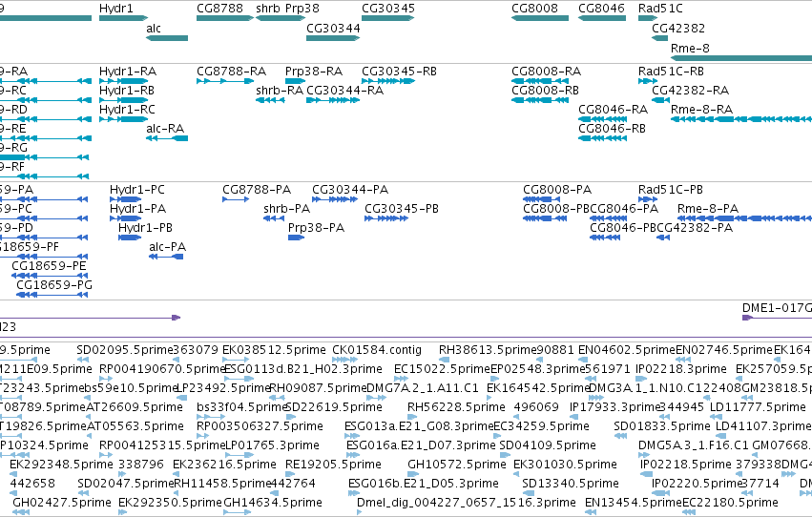Select the Rad51C-RB transcript label
The image size is (812, 517).
pos(671,71)
